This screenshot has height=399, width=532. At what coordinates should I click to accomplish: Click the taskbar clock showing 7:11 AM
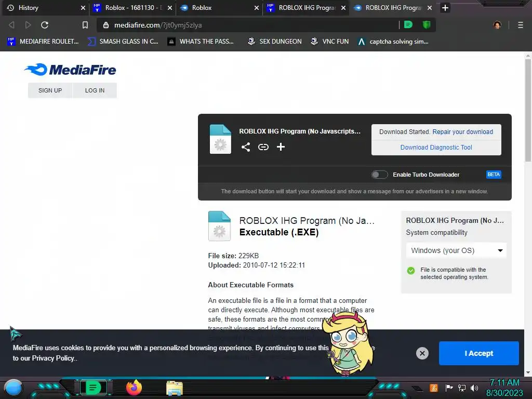coord(504,383)
